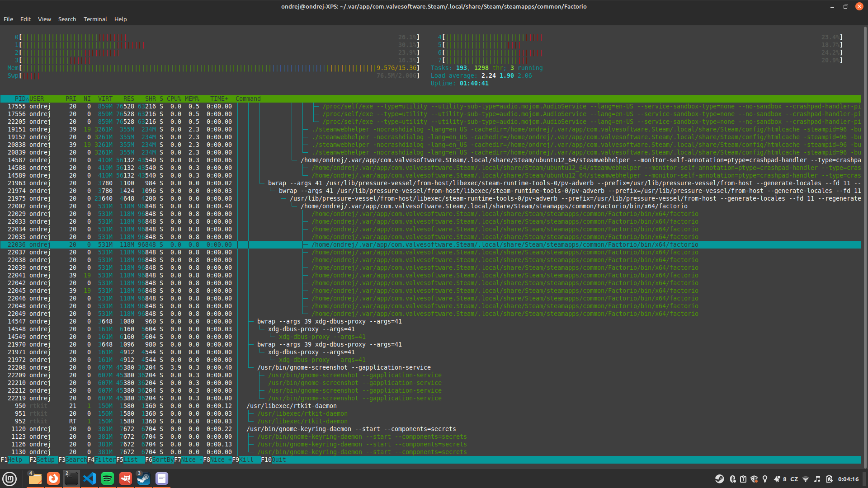Select process row with PID 22208 gnome-screenshot

[x=430, y=367]
